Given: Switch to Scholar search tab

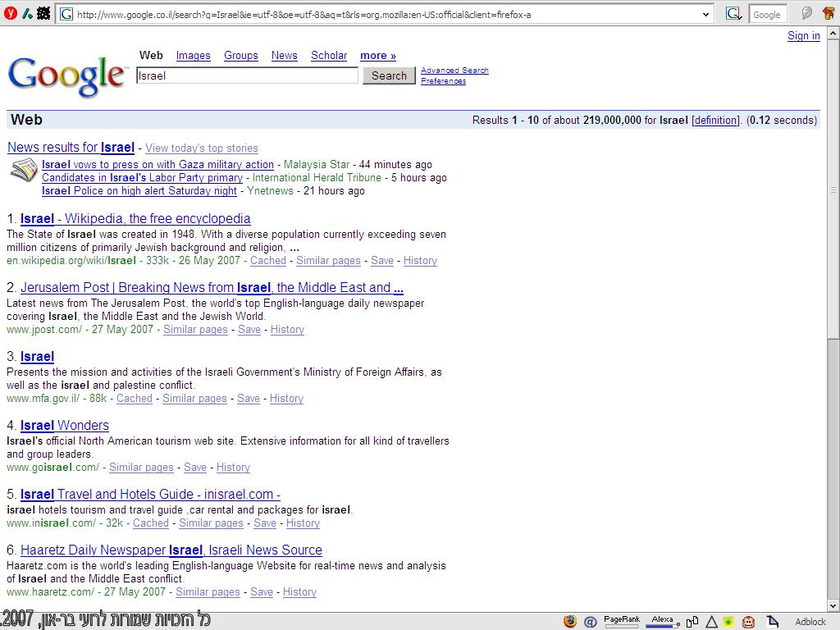Looking at the screenshot, I should click(329, 56).
